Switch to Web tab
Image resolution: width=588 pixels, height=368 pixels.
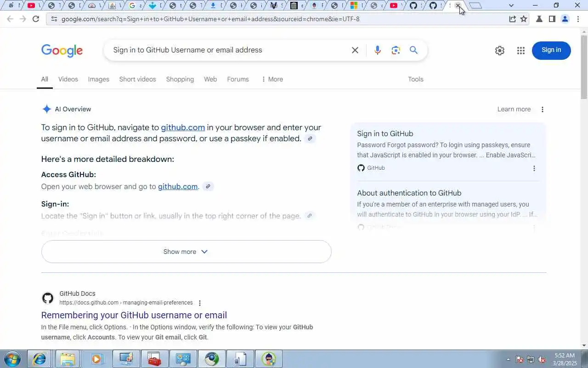[x=210, y=79]
